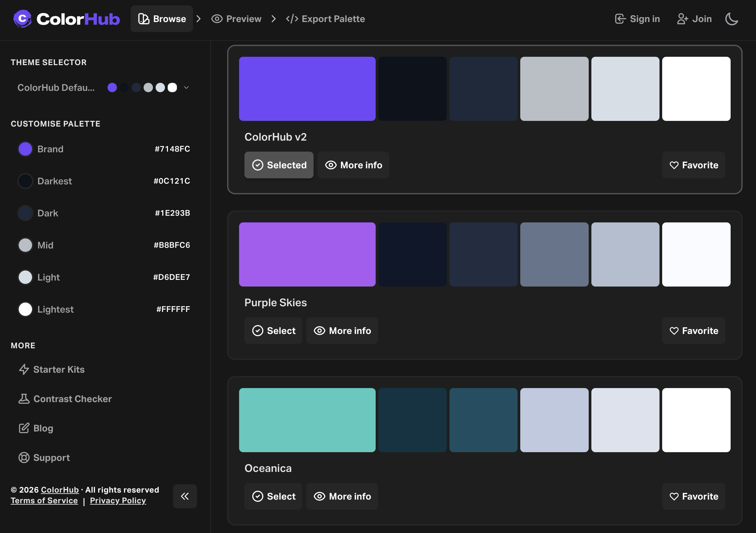Viewport: 756px width, 533px height.
Task: Click ColorHub v2 mid gray swatch
Action: (554, 89)
